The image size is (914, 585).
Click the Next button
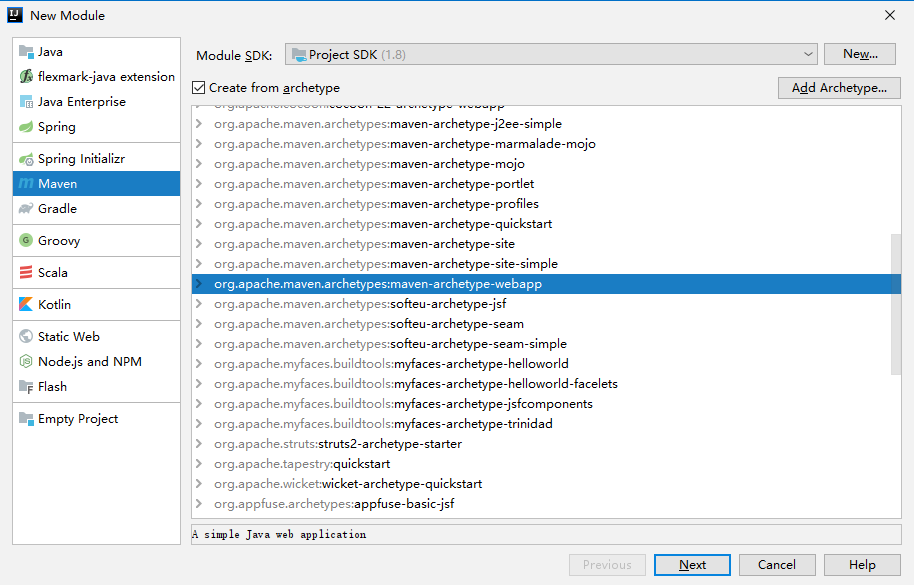(x=692, y=565)
